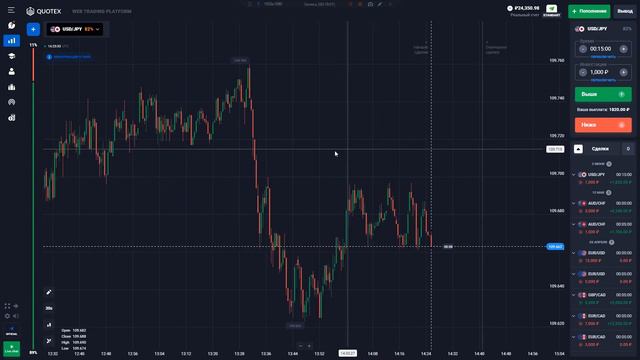
Task: Open the chart type icon
Action: coord(49,325)
